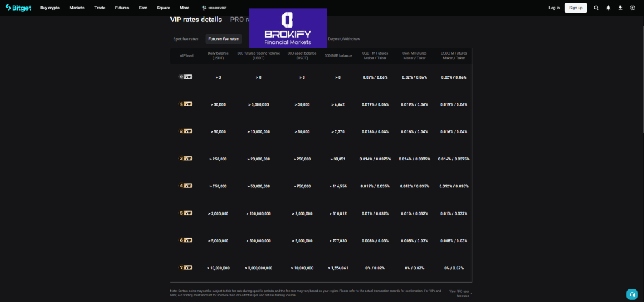Click the VIP 4 level badge

click(x=186, y=186)
